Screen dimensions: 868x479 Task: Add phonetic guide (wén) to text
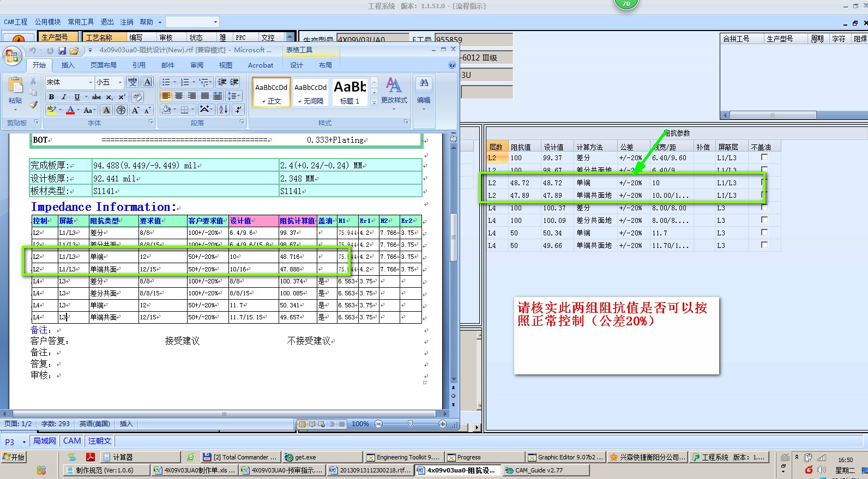[132, 82]
